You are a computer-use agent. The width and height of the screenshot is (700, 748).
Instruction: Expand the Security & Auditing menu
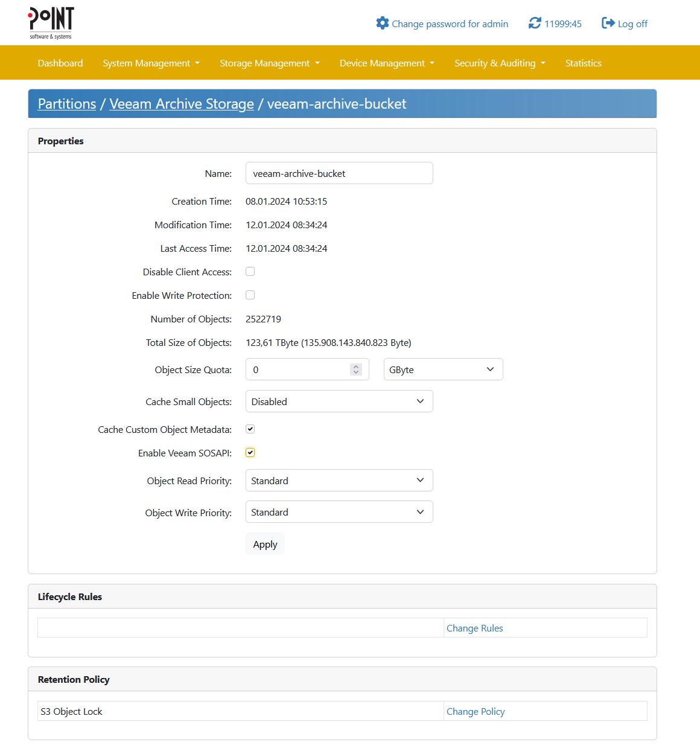coord(500,63)
